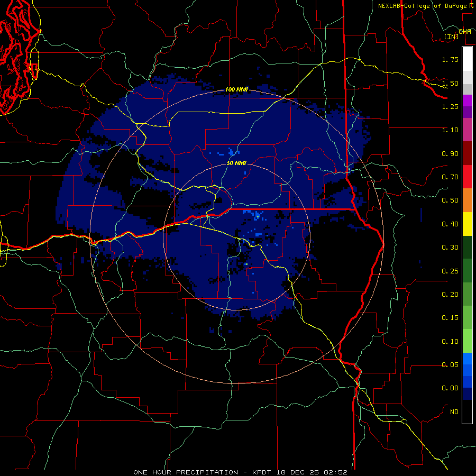Click the 0.50 legend value
Image resolution: width=476 pixels, height=476 pixels.
450,200
